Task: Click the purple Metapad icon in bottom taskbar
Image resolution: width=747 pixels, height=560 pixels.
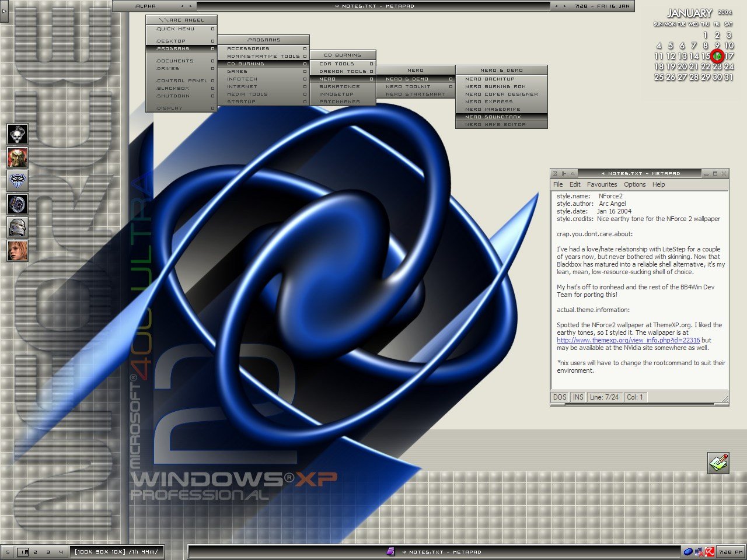Action: (391, 551)
